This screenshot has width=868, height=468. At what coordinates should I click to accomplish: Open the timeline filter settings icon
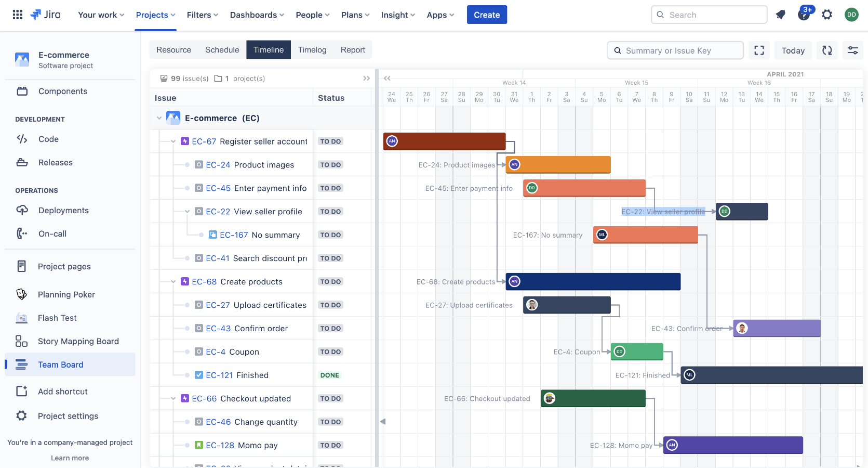pyautogui.click(x=853, y=50)
